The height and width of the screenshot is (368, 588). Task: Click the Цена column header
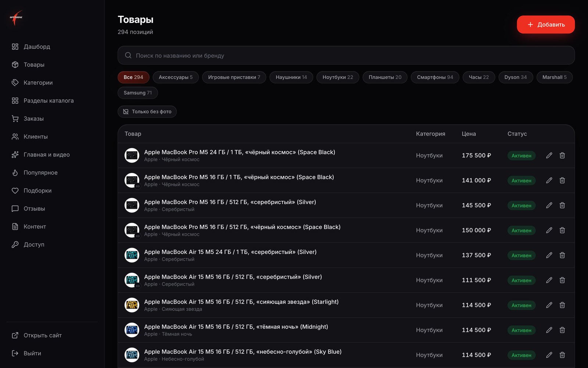(469, 134)
